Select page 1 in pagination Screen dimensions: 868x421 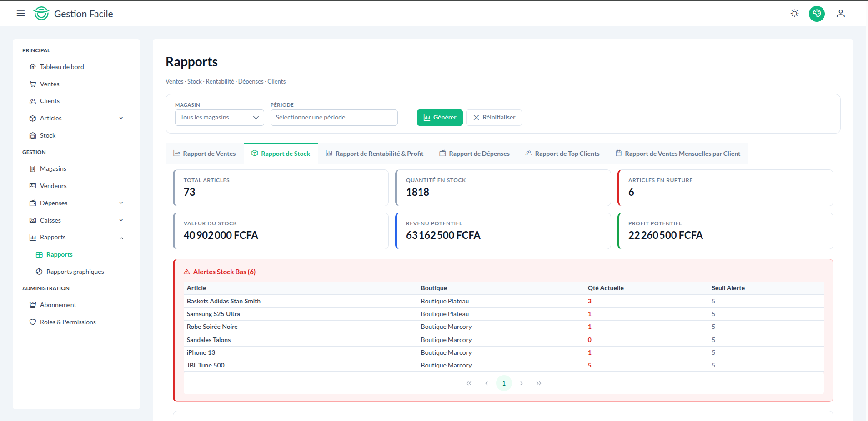504,383
